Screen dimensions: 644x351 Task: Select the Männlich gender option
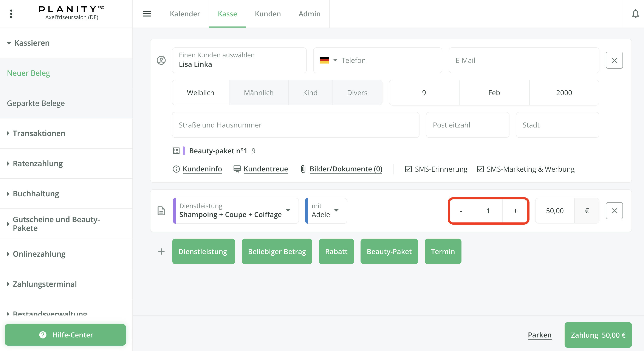pos(259,93)
